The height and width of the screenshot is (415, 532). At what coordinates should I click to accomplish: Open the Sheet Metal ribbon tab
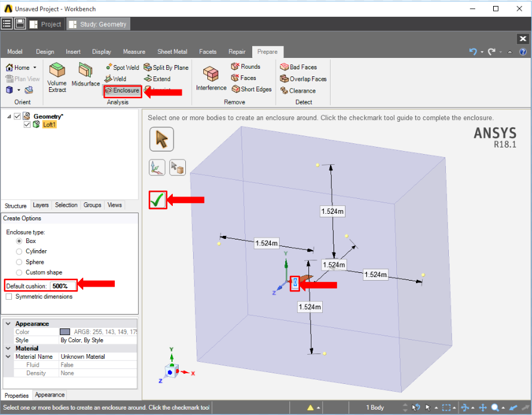click(172, 51)
